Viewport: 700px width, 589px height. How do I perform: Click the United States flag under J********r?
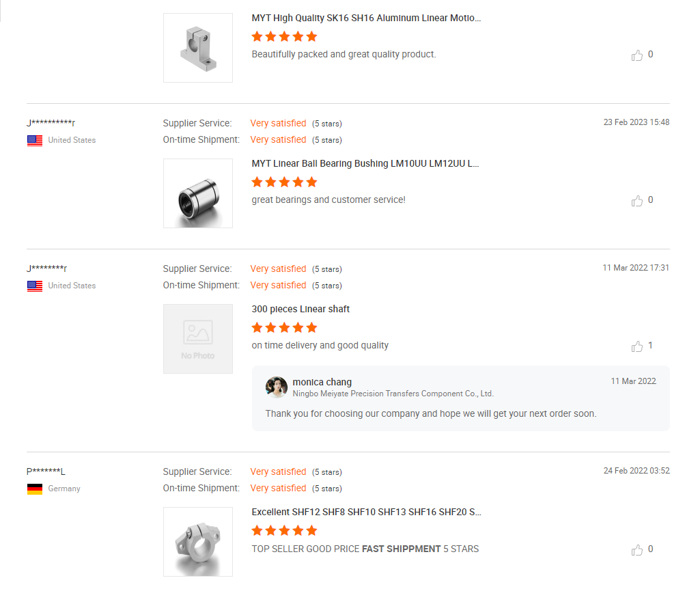click(35, 286)
